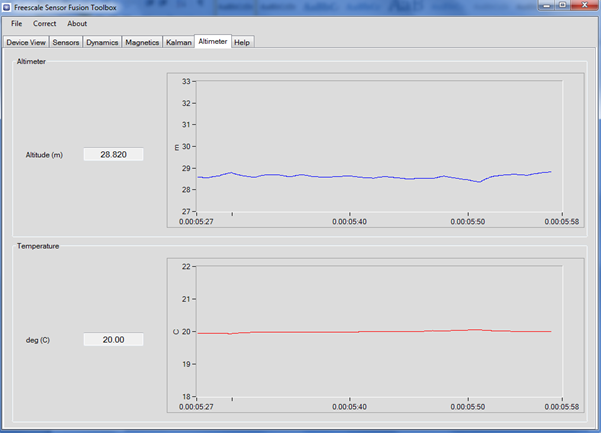
Task: Click altitude chart time label 0.00:05:27
Action: pyautogui.click(x=196, y=221)
